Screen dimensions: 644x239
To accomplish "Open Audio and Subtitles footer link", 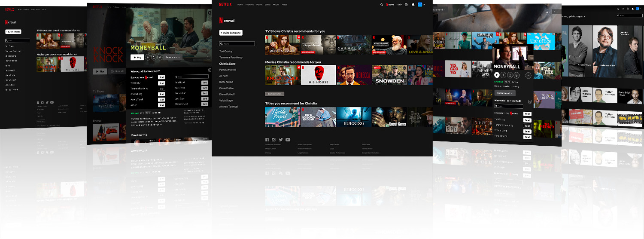I will click(x=273, y=144).
